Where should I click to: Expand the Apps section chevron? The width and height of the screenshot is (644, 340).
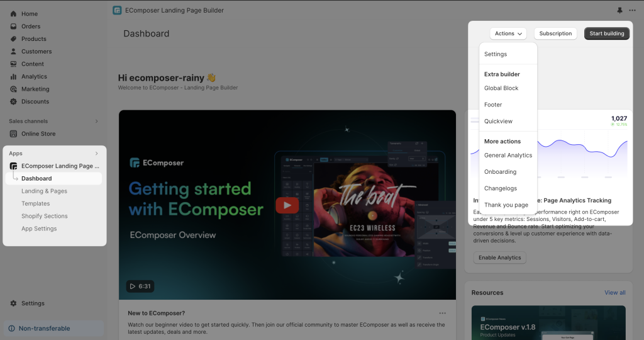click(x=96, y=154)
